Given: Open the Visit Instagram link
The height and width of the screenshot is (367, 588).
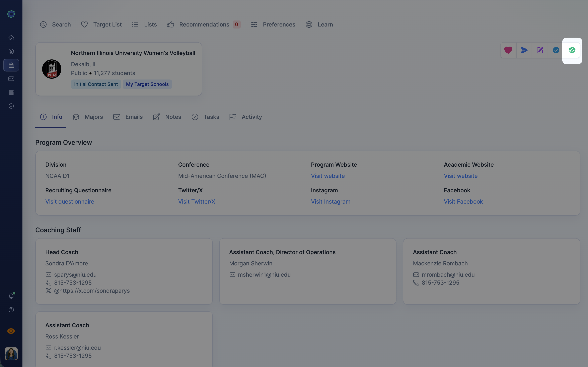Looking at the screenshot, I should tap(331, 201).
